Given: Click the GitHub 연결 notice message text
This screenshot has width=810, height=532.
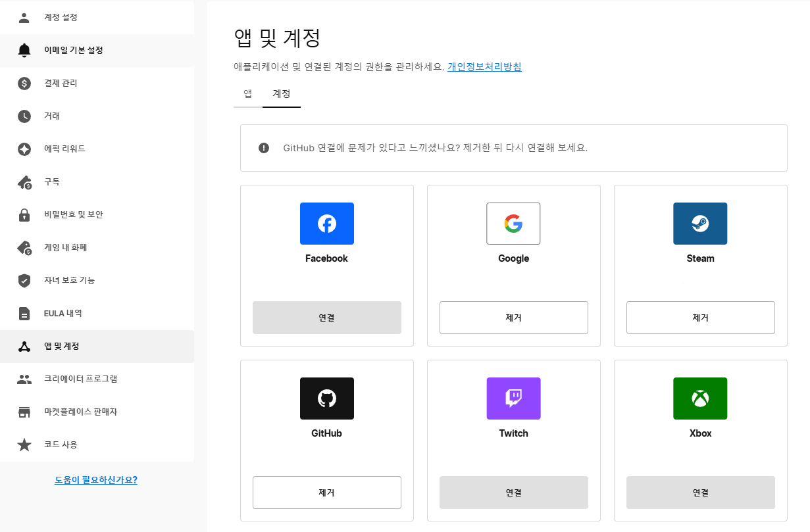Looking at the screenshot, I should [x=435, y=148].
